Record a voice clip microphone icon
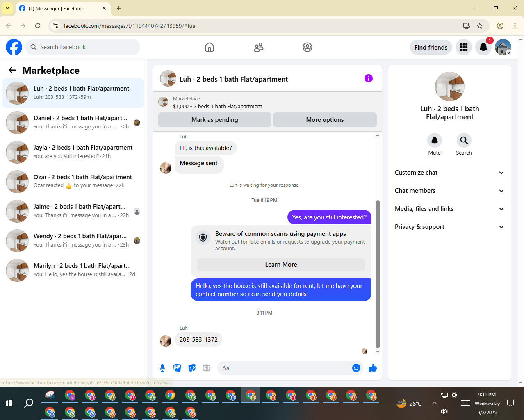The height and width of the screenshot is (420, 524). [x=162, y=368]
